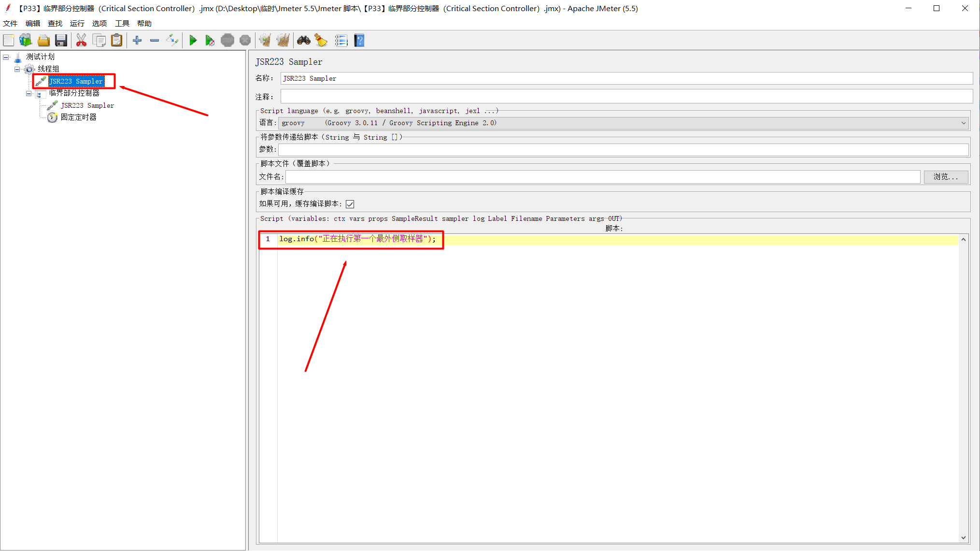Click the Shutdown test icon
Viewport: 980px width, 551px height.
[x=245, y=41]
